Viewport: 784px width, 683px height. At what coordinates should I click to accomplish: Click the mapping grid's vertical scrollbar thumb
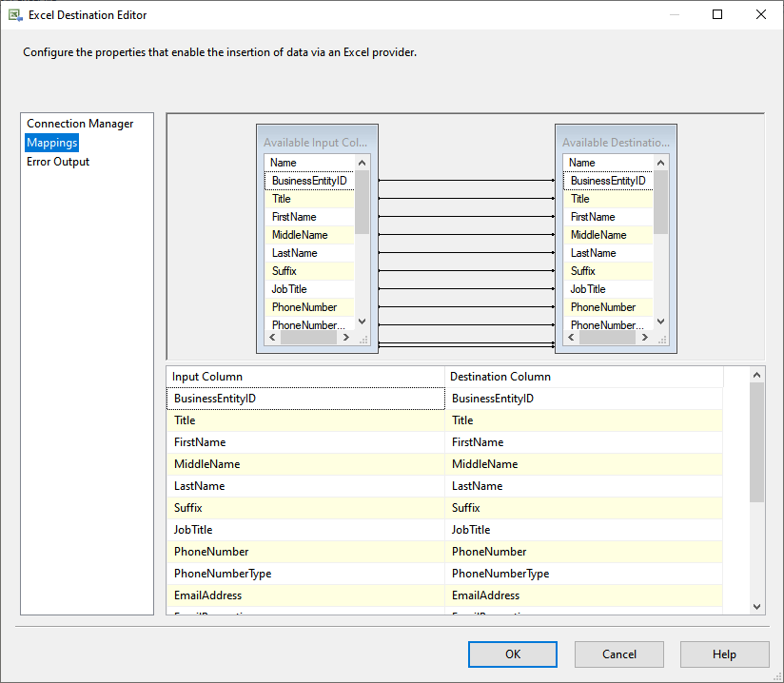tap(756, 442)
